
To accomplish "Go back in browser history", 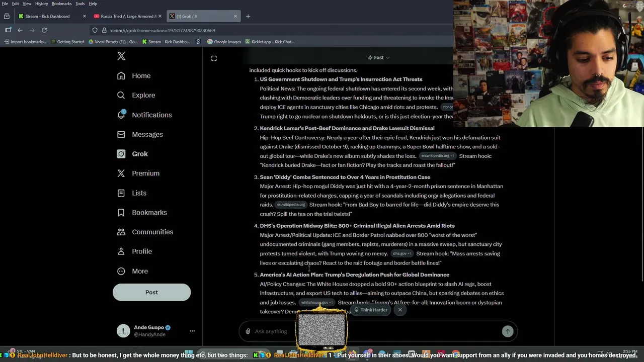I will tap(20, 30).
